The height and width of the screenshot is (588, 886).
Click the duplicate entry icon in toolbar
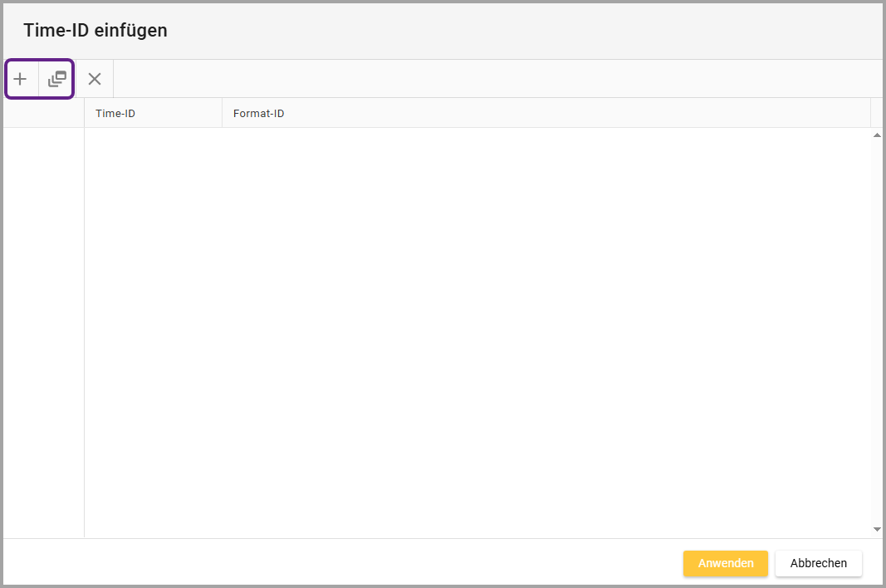point(56,79)
